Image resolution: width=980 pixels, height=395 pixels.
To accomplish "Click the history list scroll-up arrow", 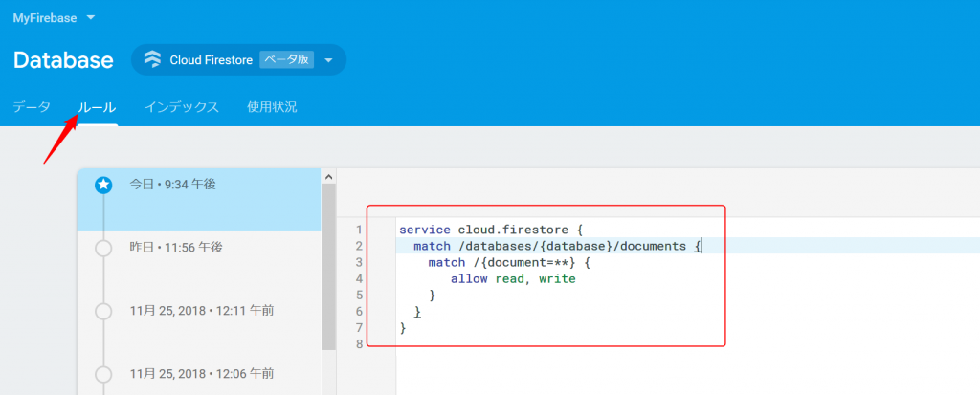I will tap(328, 177).
